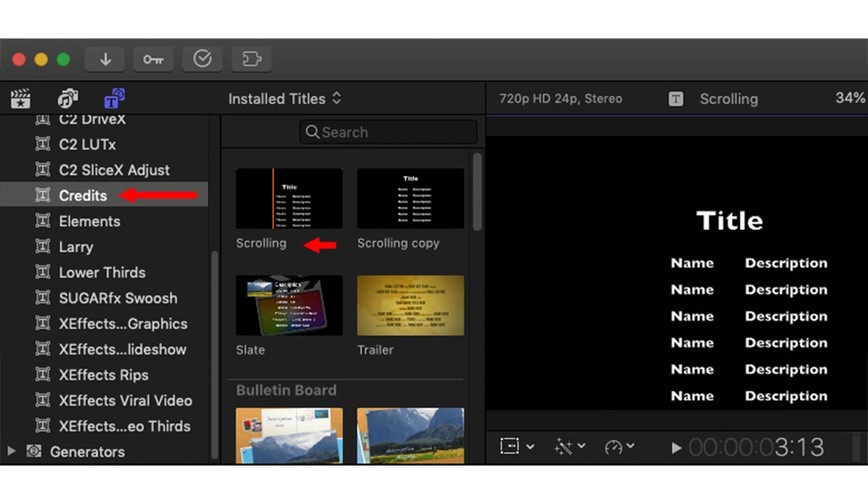The width and height of the screenshot is (868, 504).
Task: Show the Titles and Generators sidebar
Action: [x=114, y=99]
